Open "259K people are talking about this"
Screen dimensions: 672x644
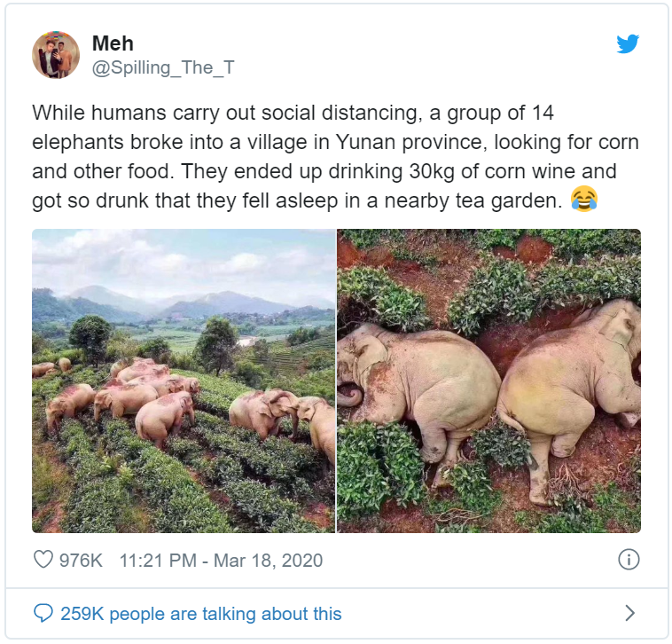tap(201, 614)
